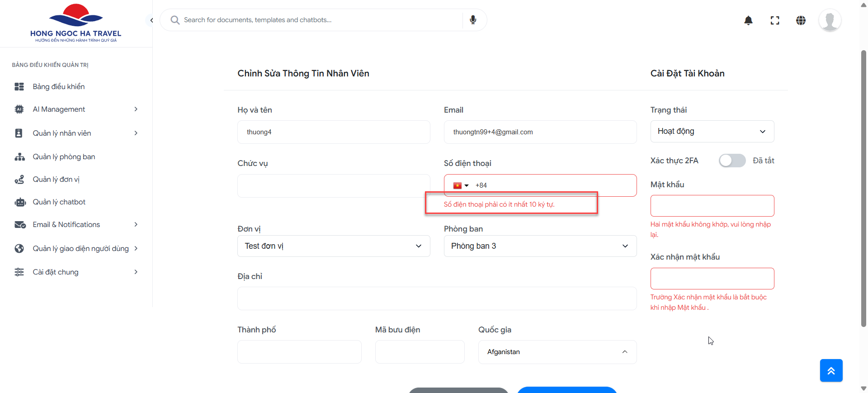Toggle fullscreen mode icon
The width and height of the screenshot is (868, 393).
[775, 20]
